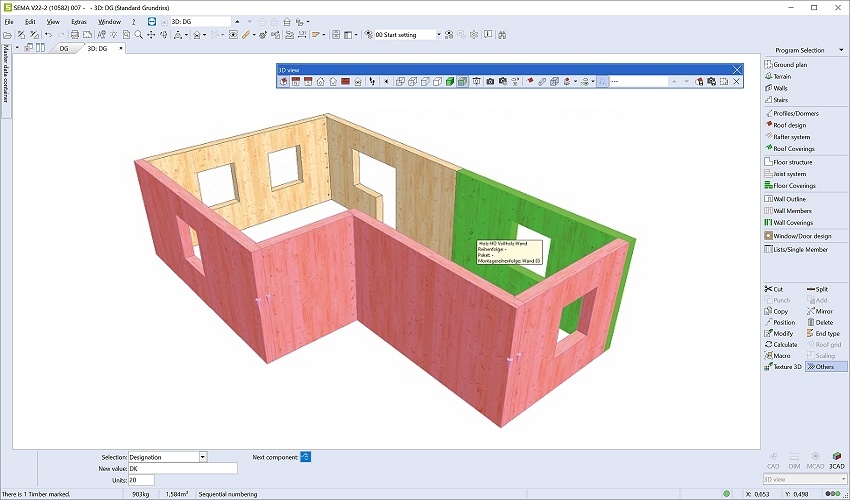The width and height of the screenshot is (850, 500).
Task: Open the View menu
Action: point(53,22)
